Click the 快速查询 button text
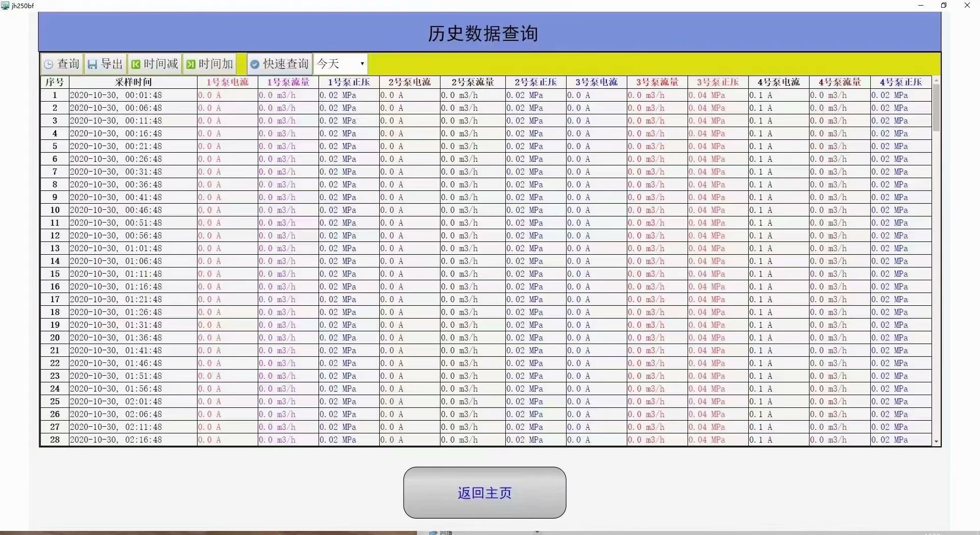The width and height of the screenshot is (980, 535). click(x=286, y=64)
